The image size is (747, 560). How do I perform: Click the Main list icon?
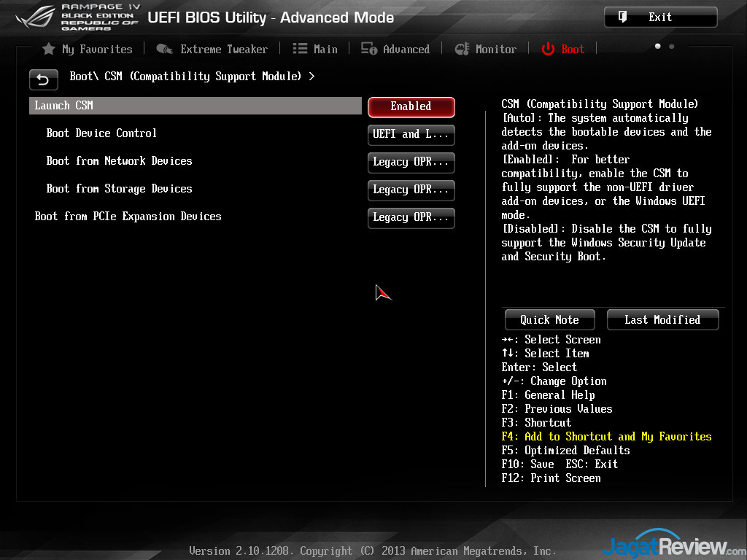tap(300, 49)
